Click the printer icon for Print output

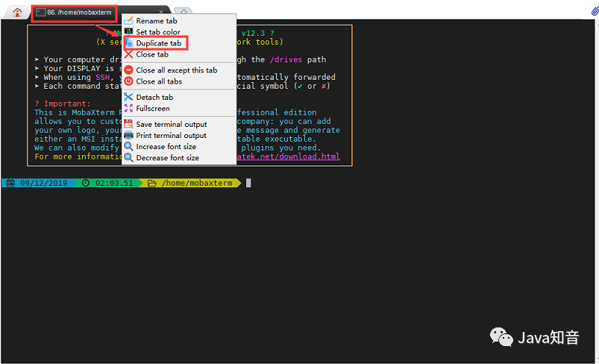pos(129,135)
